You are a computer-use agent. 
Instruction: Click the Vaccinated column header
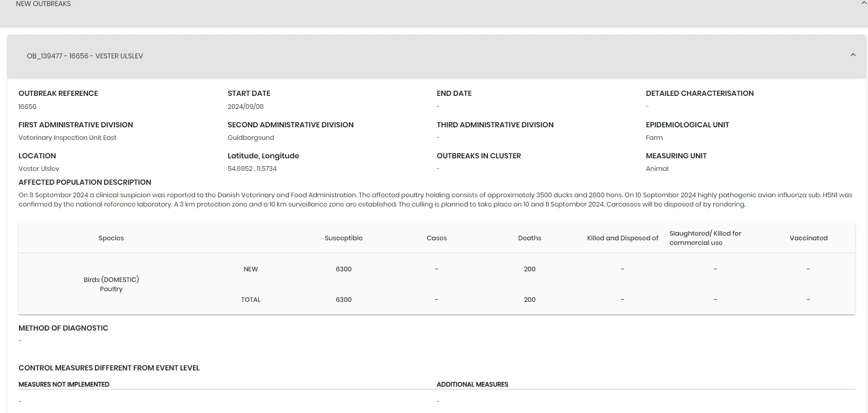point(808,238)
